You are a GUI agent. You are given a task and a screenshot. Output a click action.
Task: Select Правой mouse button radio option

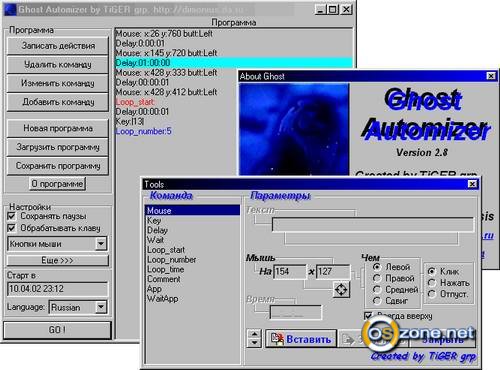point(377,278)
